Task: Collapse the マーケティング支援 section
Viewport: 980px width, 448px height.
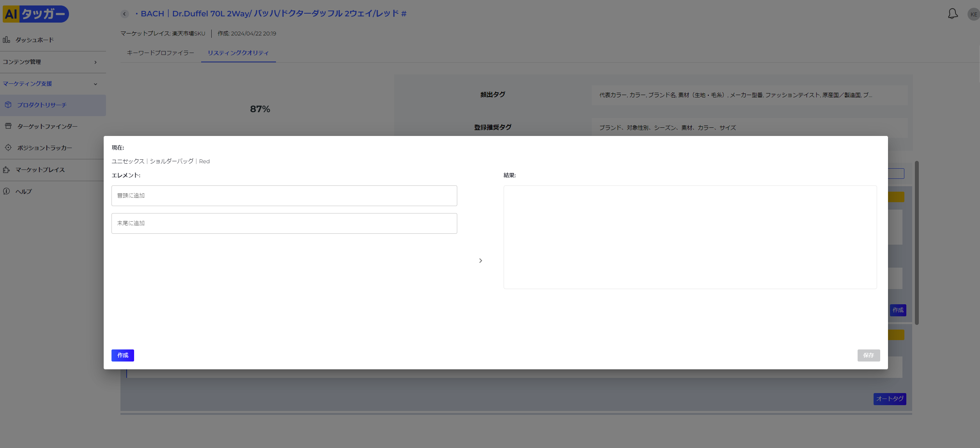Action: click(96, 84)
